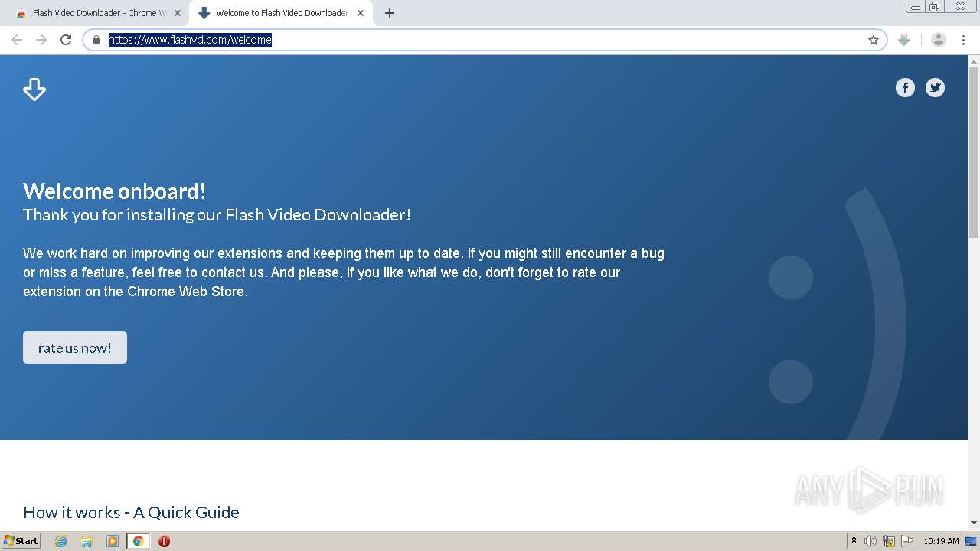Viewport: 980px width, 551px height.
Task: Bookmark this page with the star
Action: (x=874, y=40)
